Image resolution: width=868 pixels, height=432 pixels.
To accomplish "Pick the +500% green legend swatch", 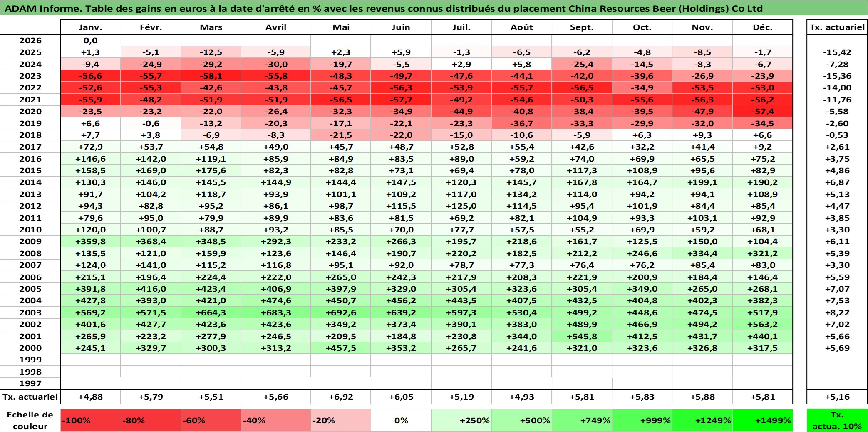I will click(x=522, y=420).
